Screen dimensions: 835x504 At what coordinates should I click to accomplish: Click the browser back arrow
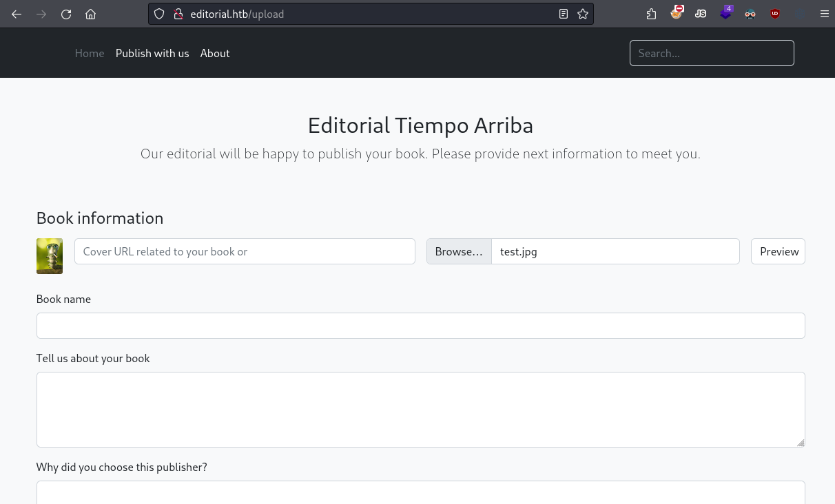point(17,14)
